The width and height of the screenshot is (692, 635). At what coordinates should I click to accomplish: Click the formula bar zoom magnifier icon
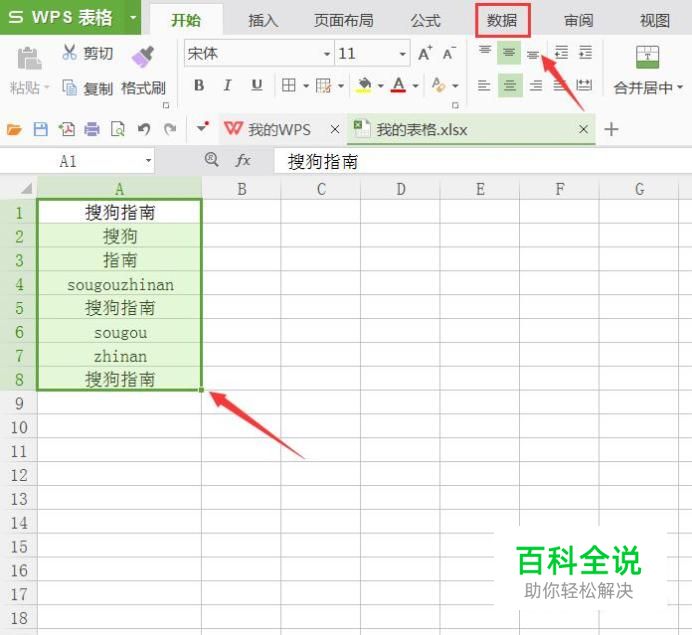coord(212,159)
